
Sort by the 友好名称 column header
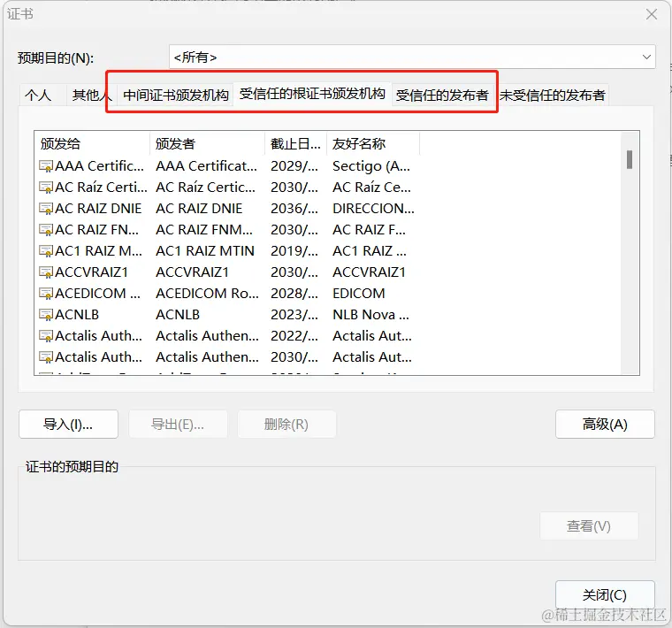[373, 143]
